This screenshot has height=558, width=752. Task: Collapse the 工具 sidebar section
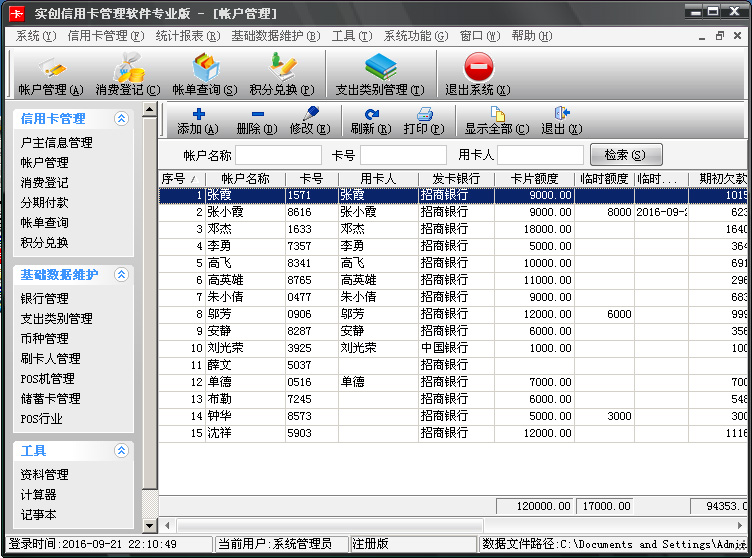121,451
